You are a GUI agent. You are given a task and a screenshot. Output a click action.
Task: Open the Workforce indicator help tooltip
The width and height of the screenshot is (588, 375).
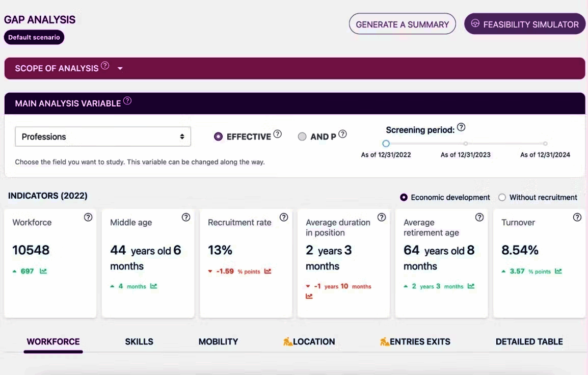coord(88,217)
